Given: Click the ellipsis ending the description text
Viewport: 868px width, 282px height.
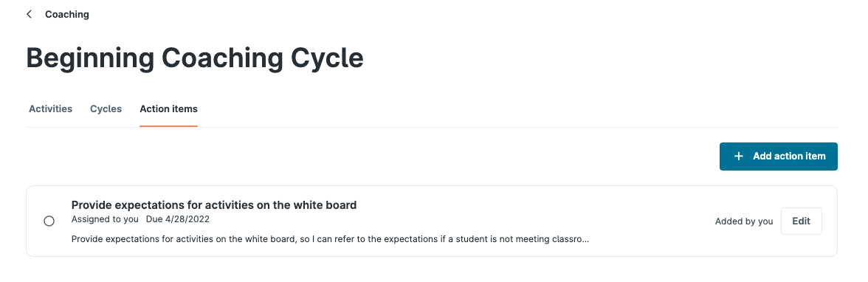Looking at the screenshot, I should click(x=586, y=241).
